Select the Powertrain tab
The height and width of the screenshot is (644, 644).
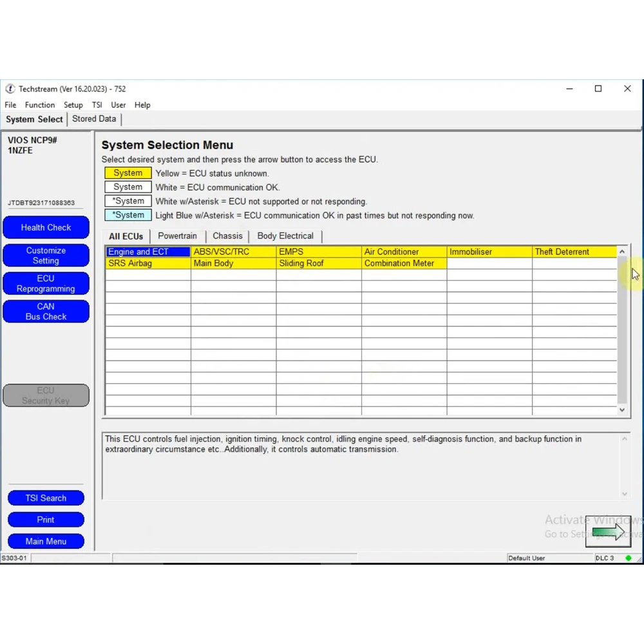178,236
